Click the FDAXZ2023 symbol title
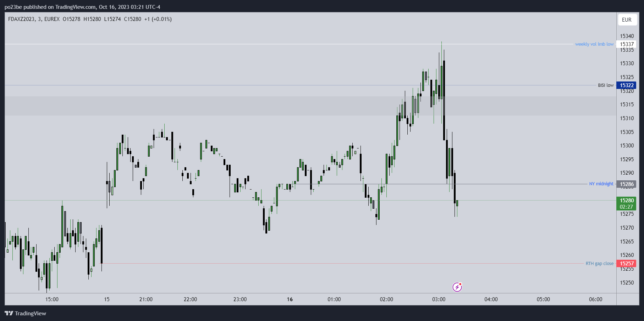This screenshot has width=644, height=321. coord(22,19)
